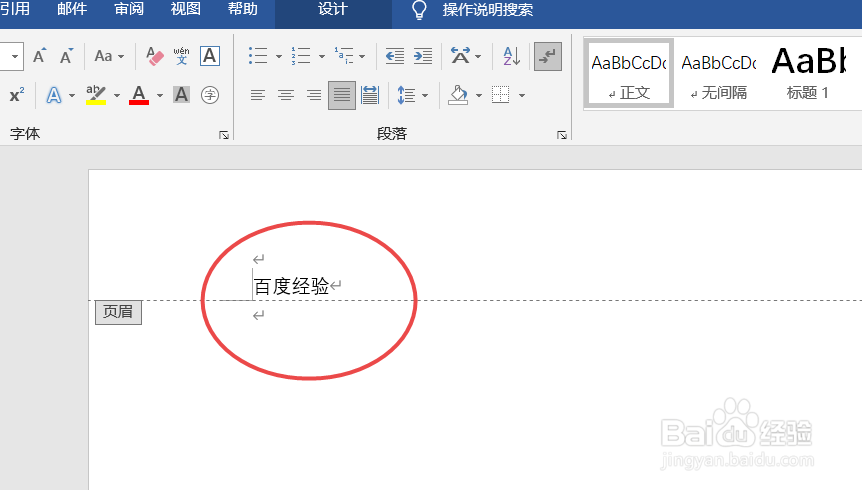Apply distributed alignment
Viewport: 862px width, 490px height.
[x=370, y=95]
